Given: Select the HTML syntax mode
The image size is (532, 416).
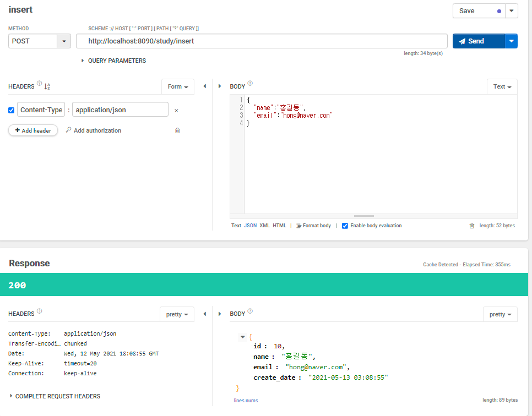Looking at the screenshot, I should point(280,226).
